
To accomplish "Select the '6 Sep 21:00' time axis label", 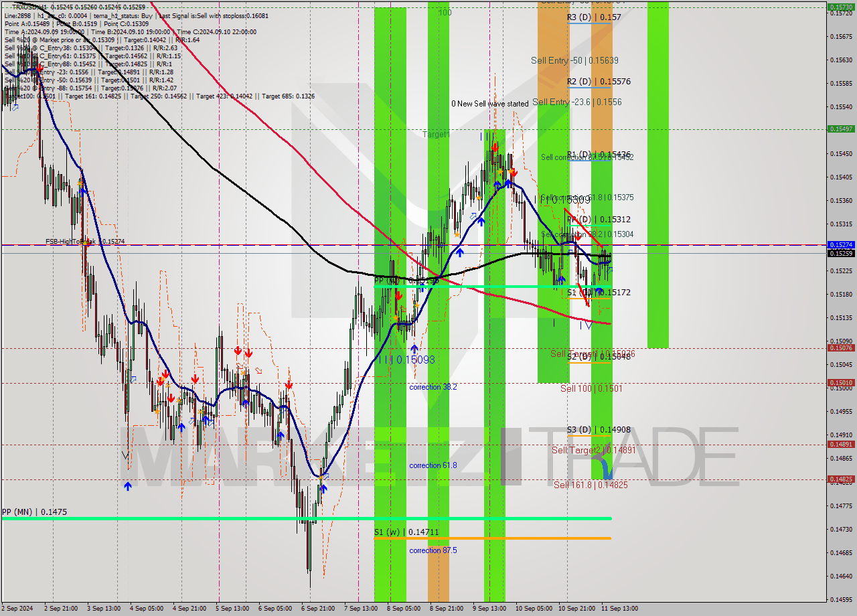I will [x=318, y=609].
